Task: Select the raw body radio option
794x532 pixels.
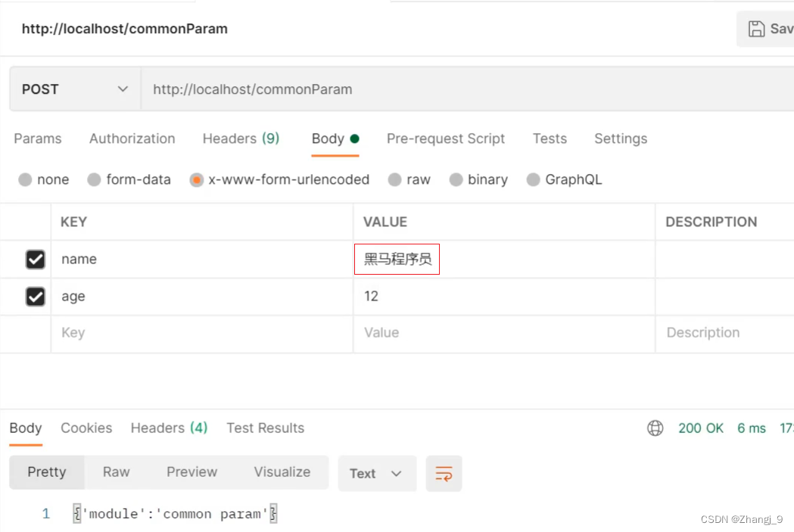Action: [394, 179]
